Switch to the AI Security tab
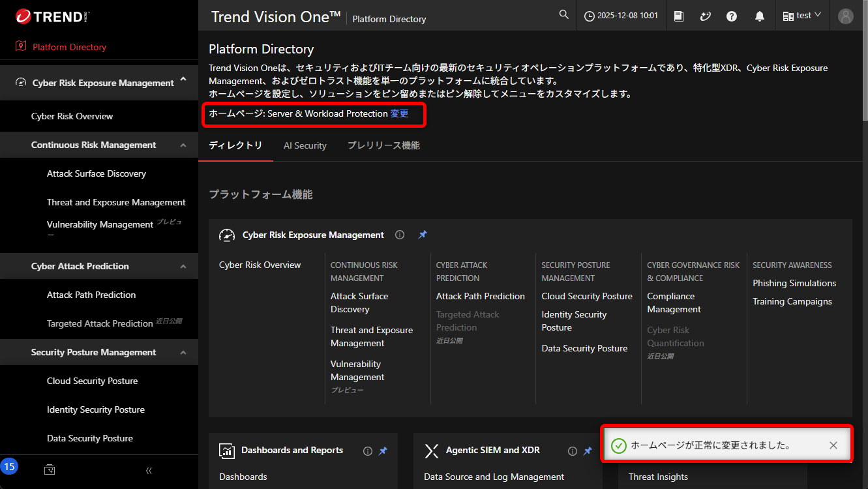Screen dimensions: 868x489 click(305, 145)
